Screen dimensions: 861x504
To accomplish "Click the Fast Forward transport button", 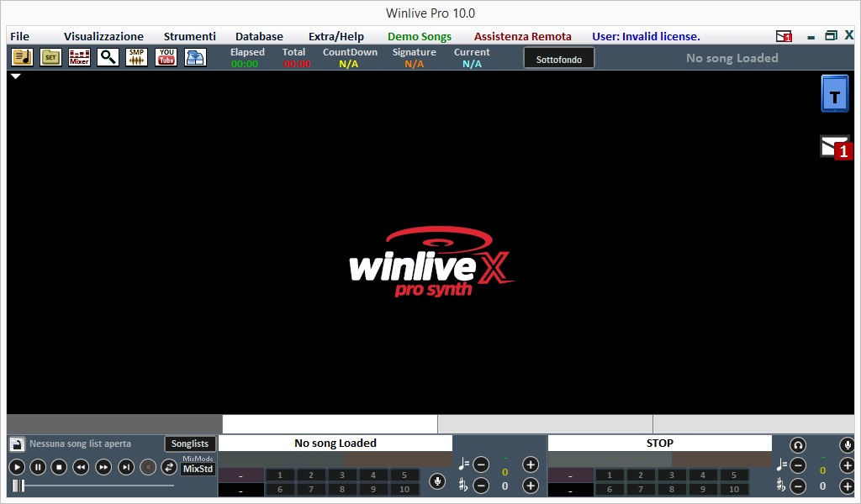I will (x=103, y=467).
